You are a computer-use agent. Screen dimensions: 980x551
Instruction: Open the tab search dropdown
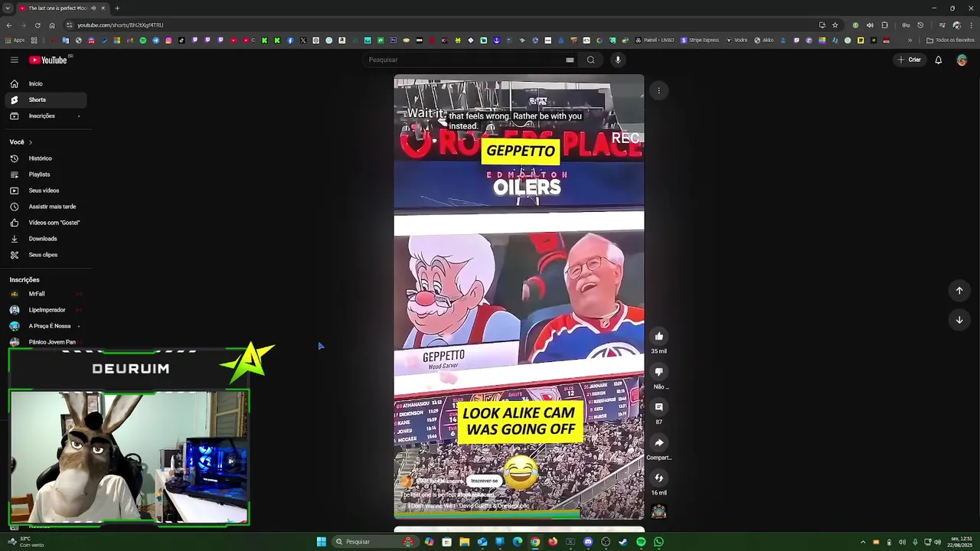(x=7, y=8)
